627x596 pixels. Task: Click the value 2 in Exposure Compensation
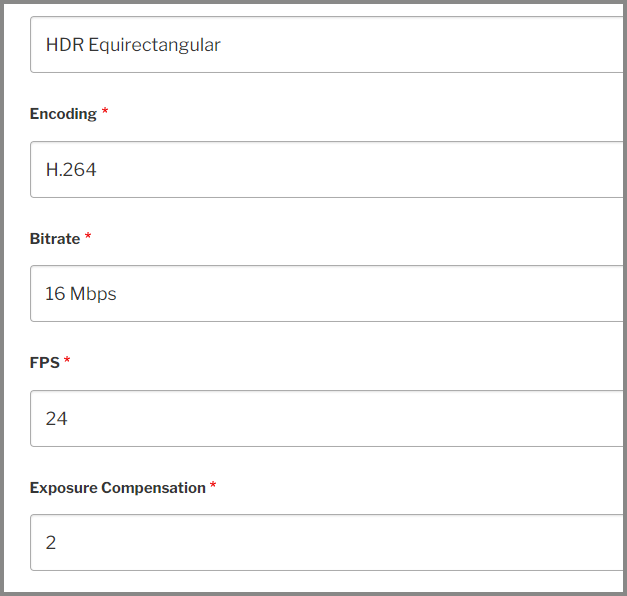pyautogui.click(x=51, y=543)
